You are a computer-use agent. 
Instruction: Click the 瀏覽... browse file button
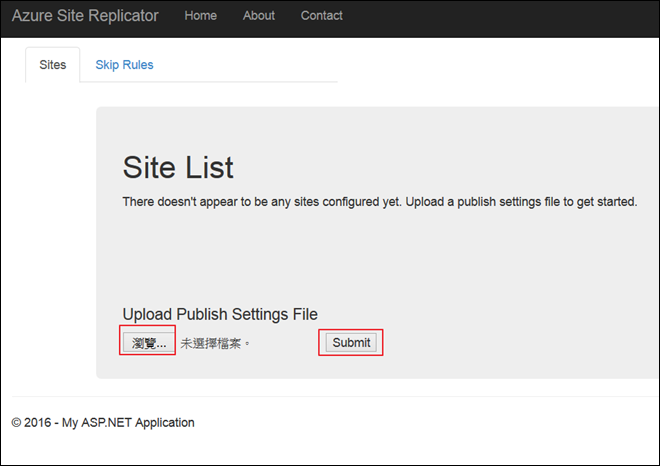click(x=148, y=343)
